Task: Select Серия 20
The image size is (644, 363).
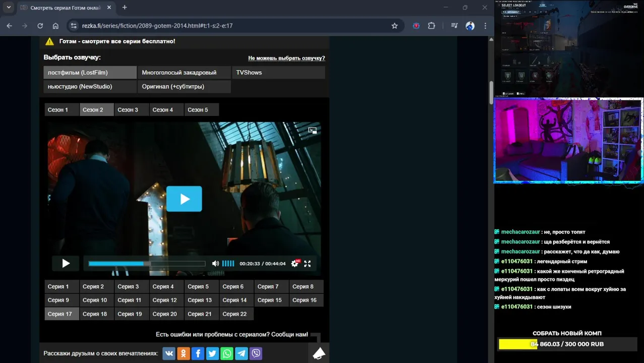Action: click(x=166, y=314)
